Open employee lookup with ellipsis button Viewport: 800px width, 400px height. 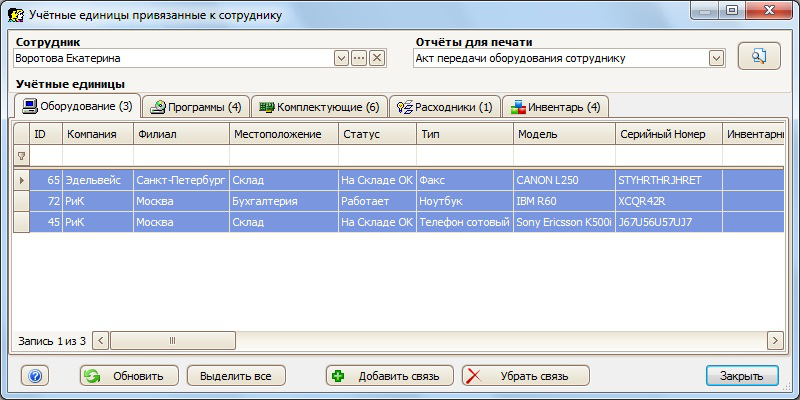click(x=359, y=58)
